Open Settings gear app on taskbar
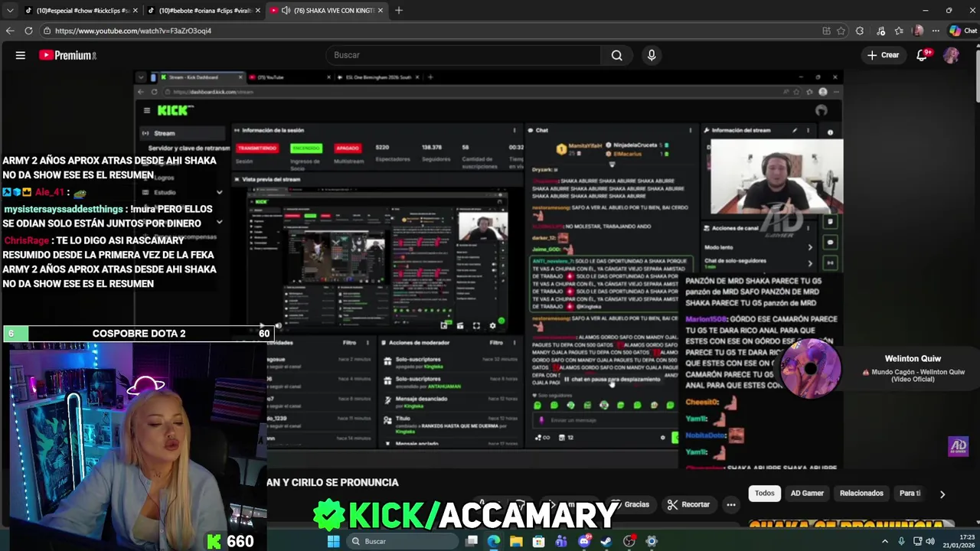 (652, 541)
